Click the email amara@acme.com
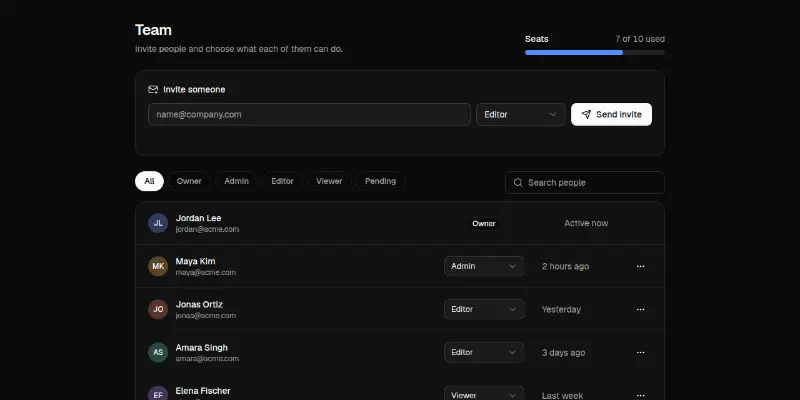Screen dimensions: 800x400 [x=207, y=359]
